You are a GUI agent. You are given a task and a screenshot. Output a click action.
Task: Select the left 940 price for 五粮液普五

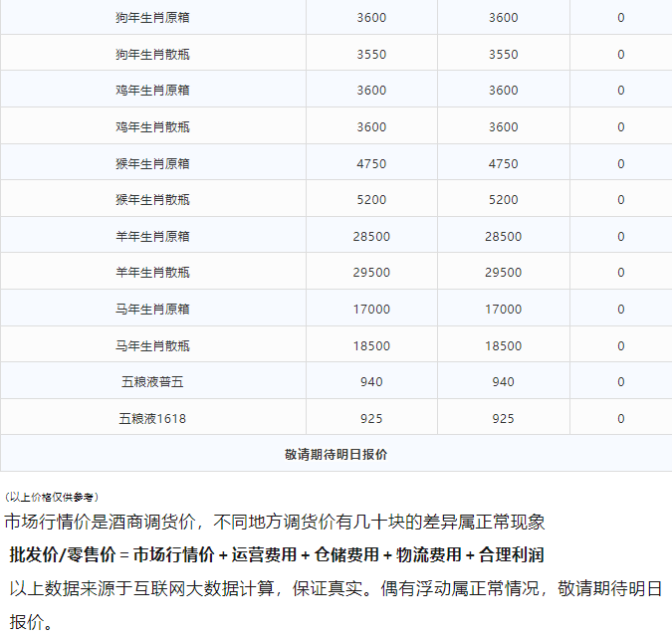click(x=371, y=382)
